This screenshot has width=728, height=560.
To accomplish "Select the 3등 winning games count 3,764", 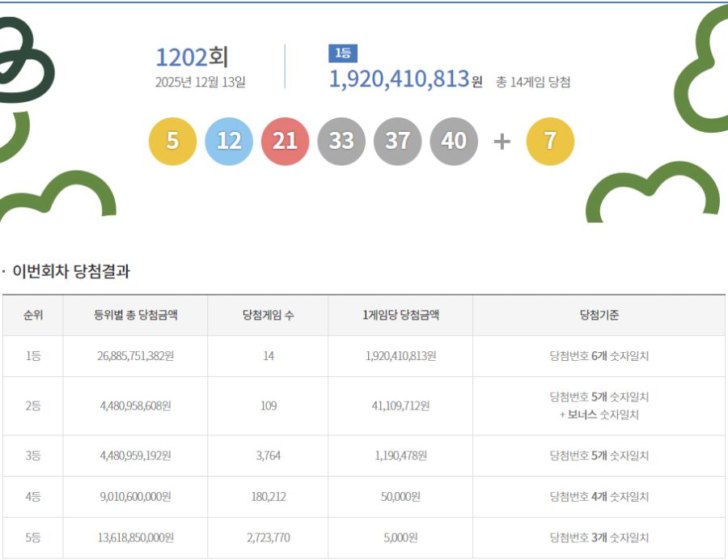I will pos(268,456).
